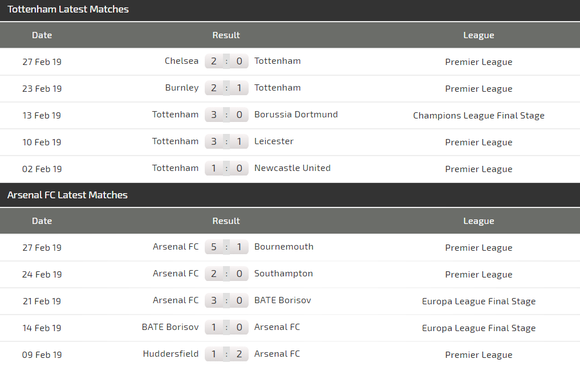
Task: Open the Southampton team link
Action: (x=283, y=273)
